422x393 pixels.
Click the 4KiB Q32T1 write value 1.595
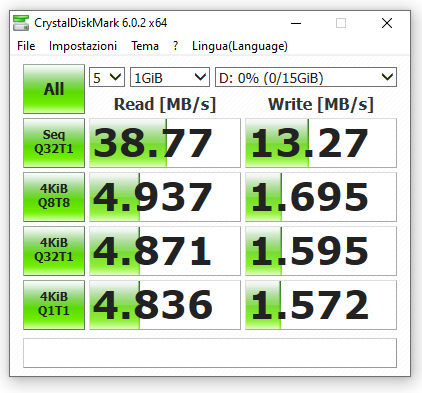pyautogui.click(x=321, y=251)
